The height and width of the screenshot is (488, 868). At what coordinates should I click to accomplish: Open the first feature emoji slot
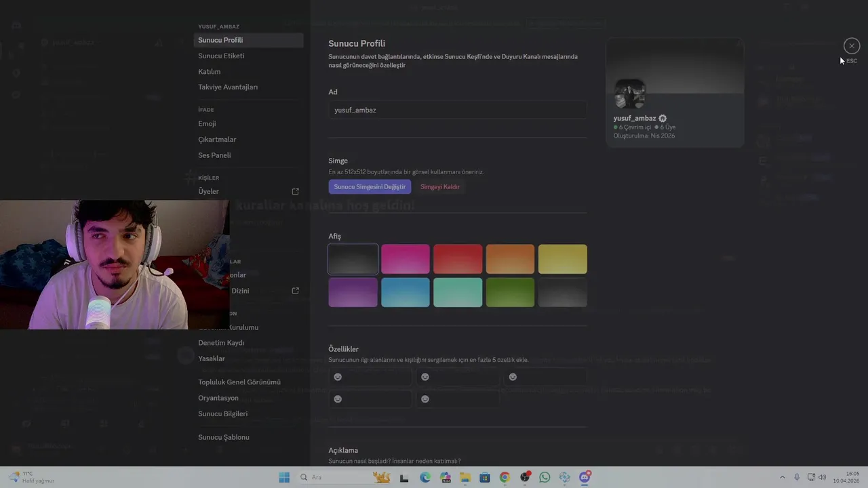coord(370,377)
